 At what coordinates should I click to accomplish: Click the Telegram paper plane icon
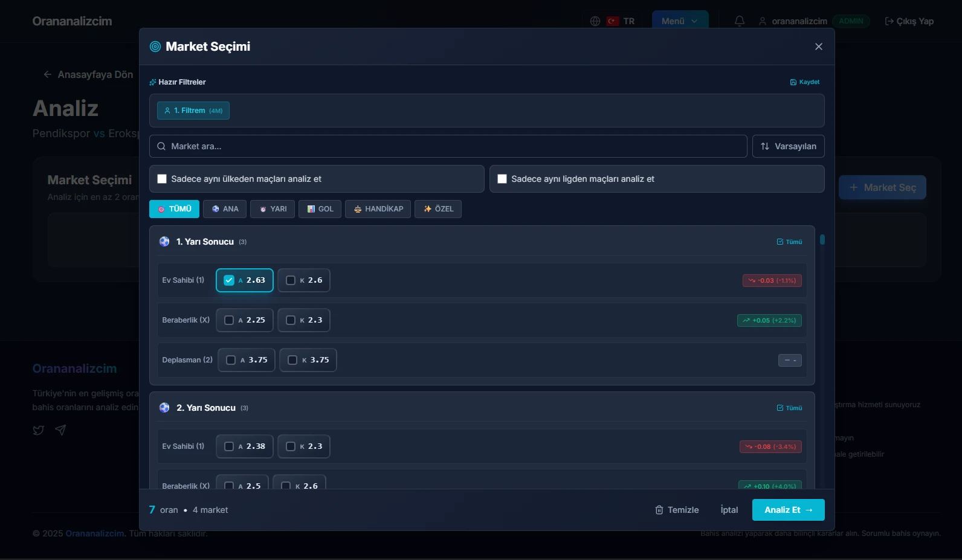point(60,430)
